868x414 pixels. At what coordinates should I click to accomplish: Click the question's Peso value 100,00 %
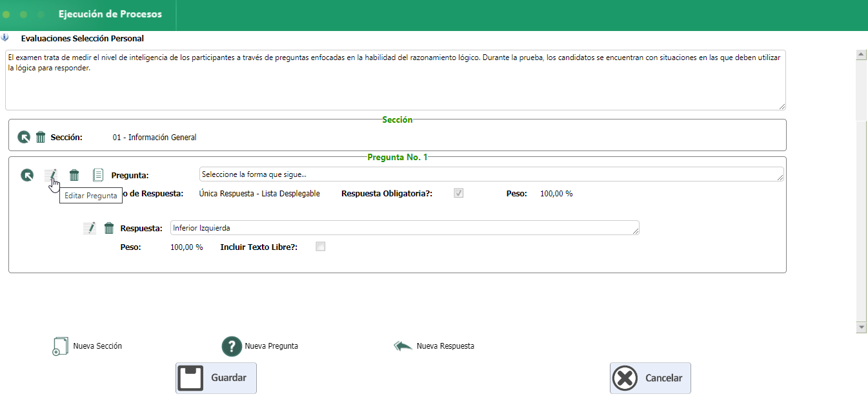(x=556, y=194)
